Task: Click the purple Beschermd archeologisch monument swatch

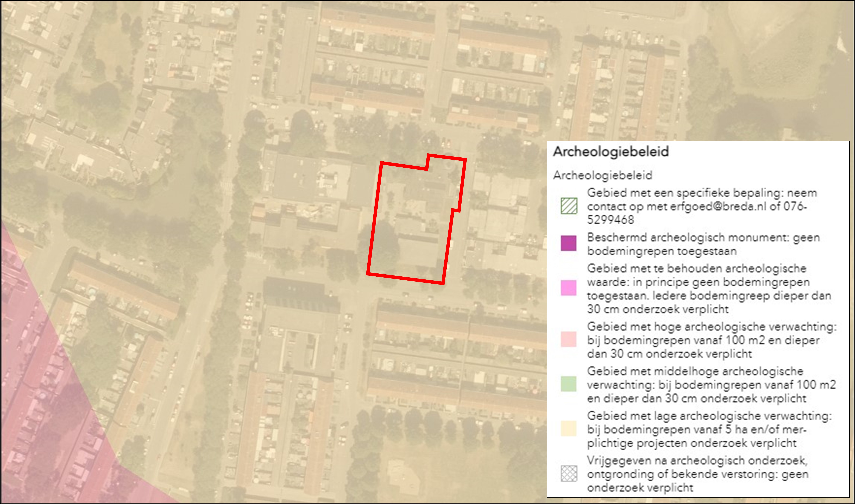Action: tap(569, 243)
